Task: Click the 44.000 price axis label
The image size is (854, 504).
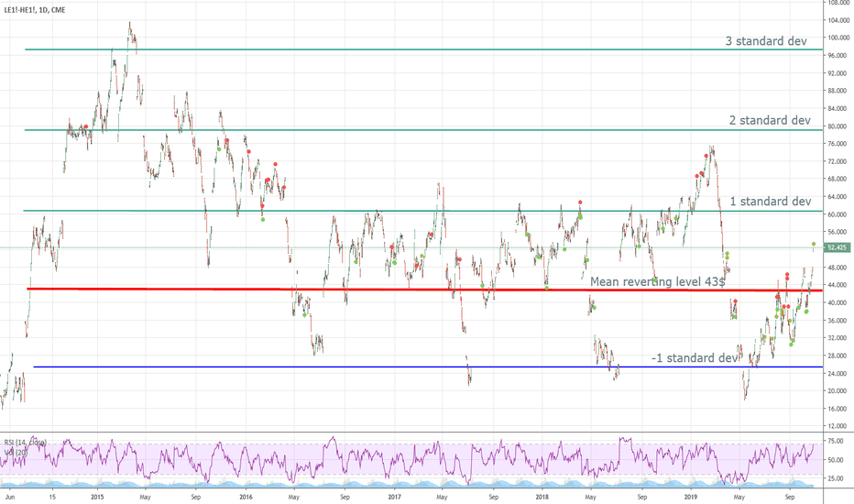Action: pyautogui.click(x=838, y=285)
